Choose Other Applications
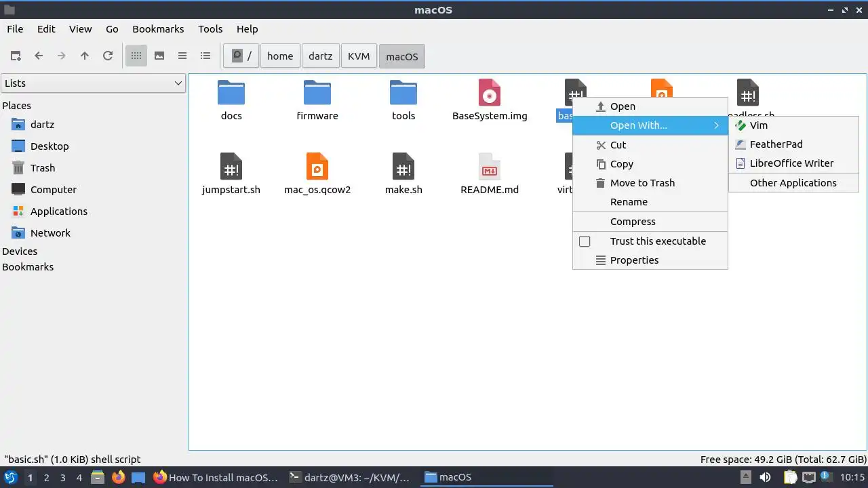This screenshot has width=868, height=488. (793, 183)
